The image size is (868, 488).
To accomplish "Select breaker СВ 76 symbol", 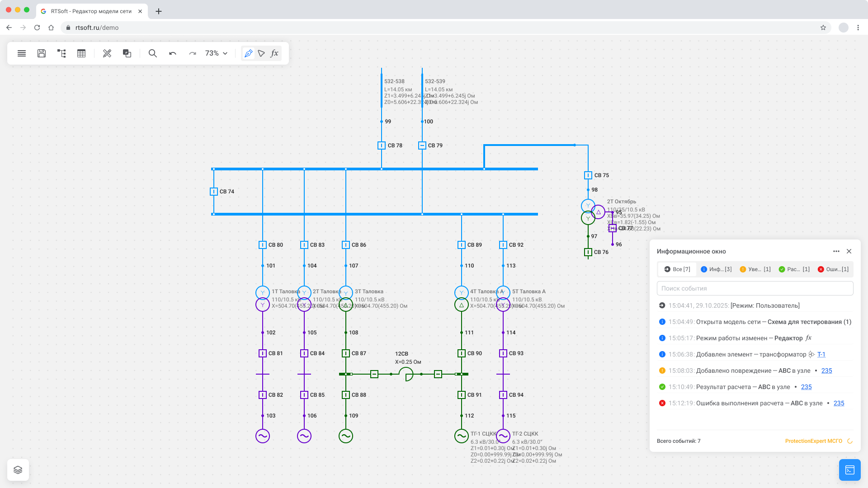I will coord(588,252).
